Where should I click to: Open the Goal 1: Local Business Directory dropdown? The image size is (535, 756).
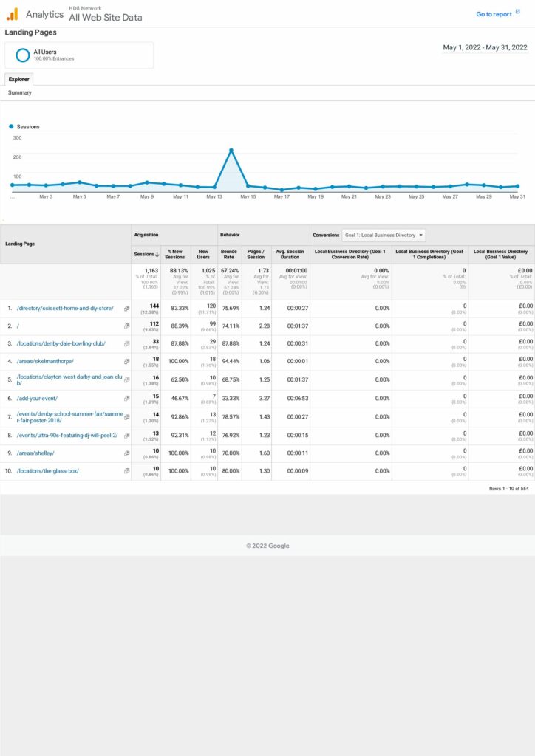pyautogui.click(x=384, y=236)
